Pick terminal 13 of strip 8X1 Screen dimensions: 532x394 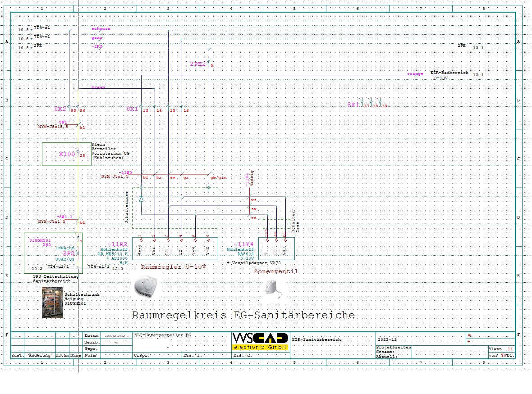(x=141, y=106)
